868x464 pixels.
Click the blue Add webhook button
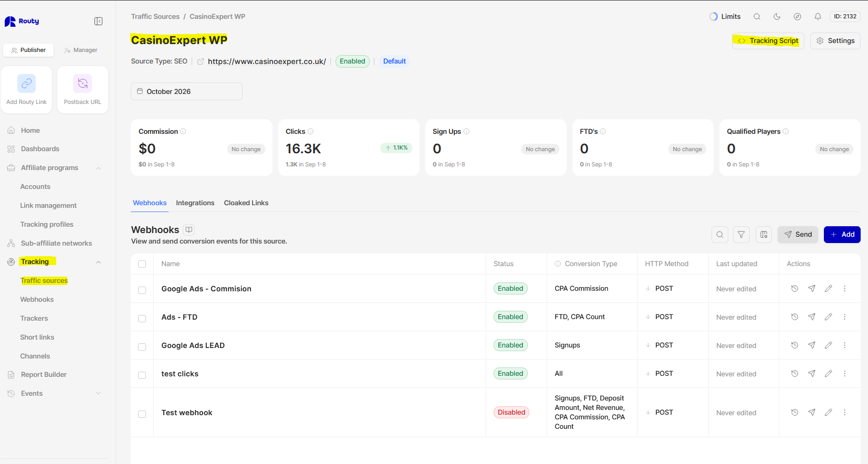pos(842,235)
